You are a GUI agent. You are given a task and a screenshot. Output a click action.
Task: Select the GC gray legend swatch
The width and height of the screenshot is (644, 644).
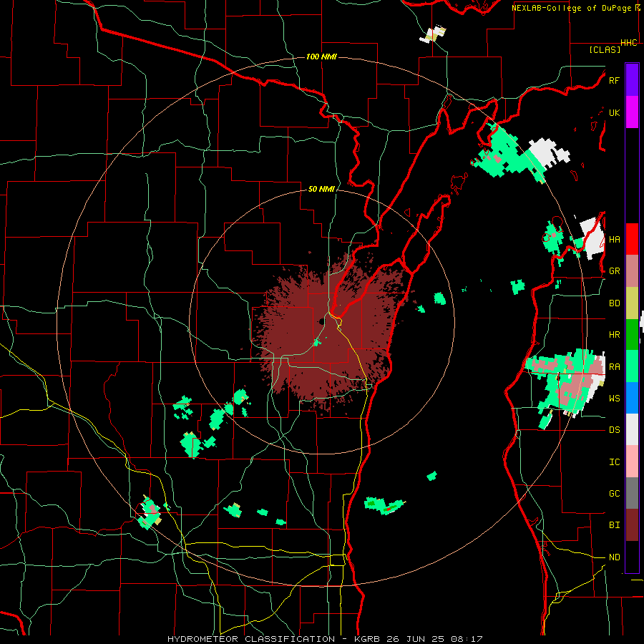pos(632,493)
